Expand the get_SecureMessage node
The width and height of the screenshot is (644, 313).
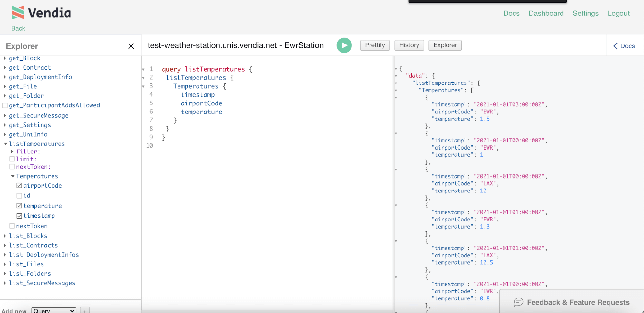click(x=5, y=115)
